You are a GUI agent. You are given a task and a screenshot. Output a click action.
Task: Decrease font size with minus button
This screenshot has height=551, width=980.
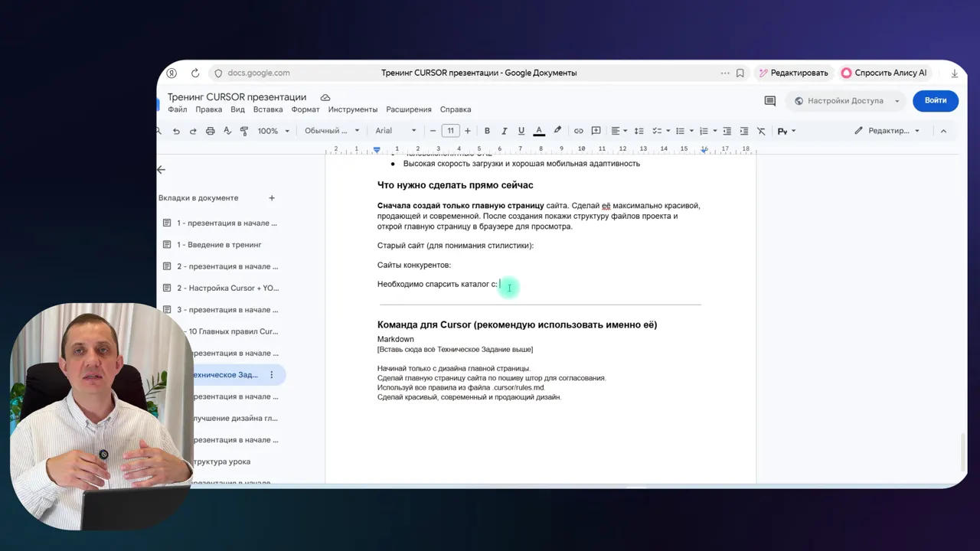[433, 131]
